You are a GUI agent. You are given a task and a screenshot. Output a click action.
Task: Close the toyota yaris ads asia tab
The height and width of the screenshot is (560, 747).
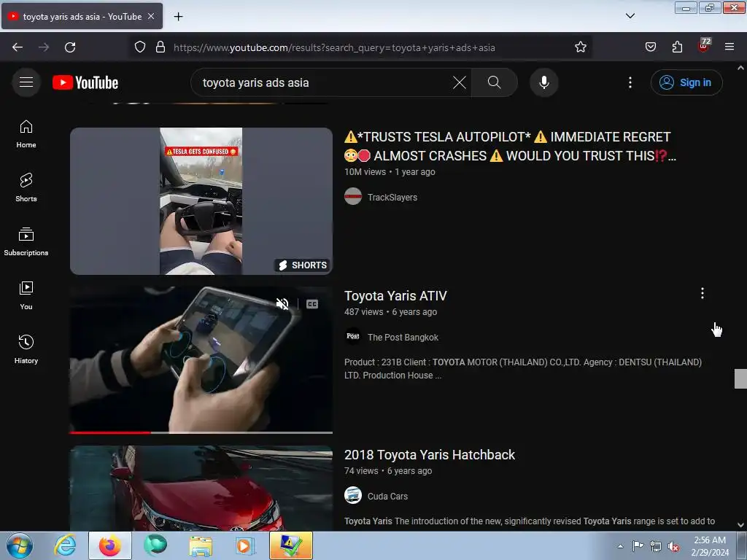point(151,16)
